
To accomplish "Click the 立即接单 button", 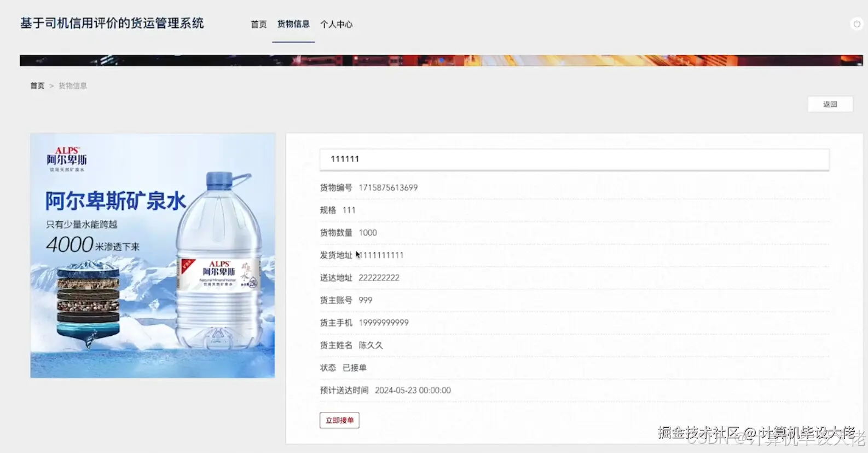I will coord(339,420).
